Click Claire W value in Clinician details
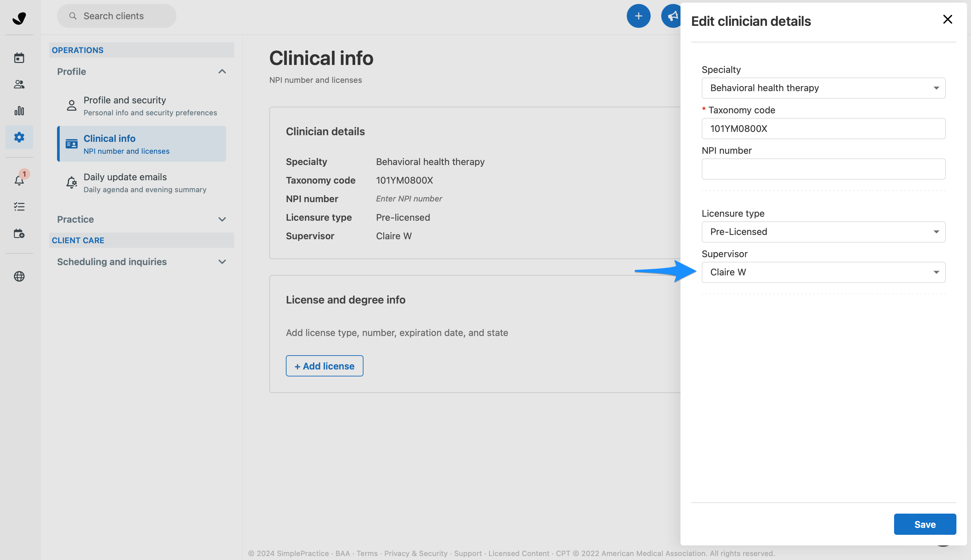The height and width of the screenshot is (560, 971). (393, 236)
